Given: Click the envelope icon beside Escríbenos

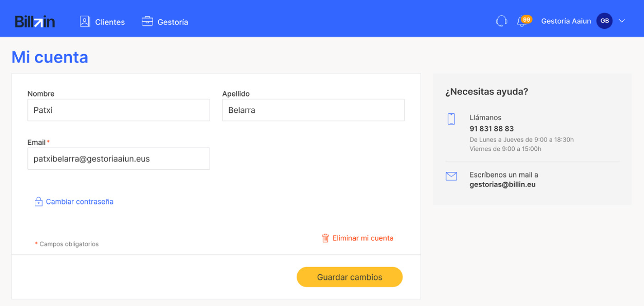Looking at the screenshot, I should 451,176.
